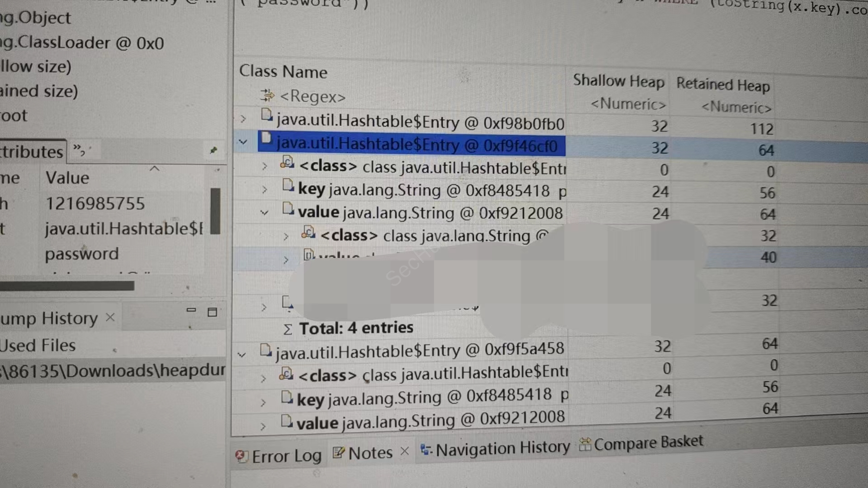Expand key java.lang.String @ 0xf8485418 of the highlighted Hashtable$Entry
Screen dimensions: 868x488
coord(264,190)
